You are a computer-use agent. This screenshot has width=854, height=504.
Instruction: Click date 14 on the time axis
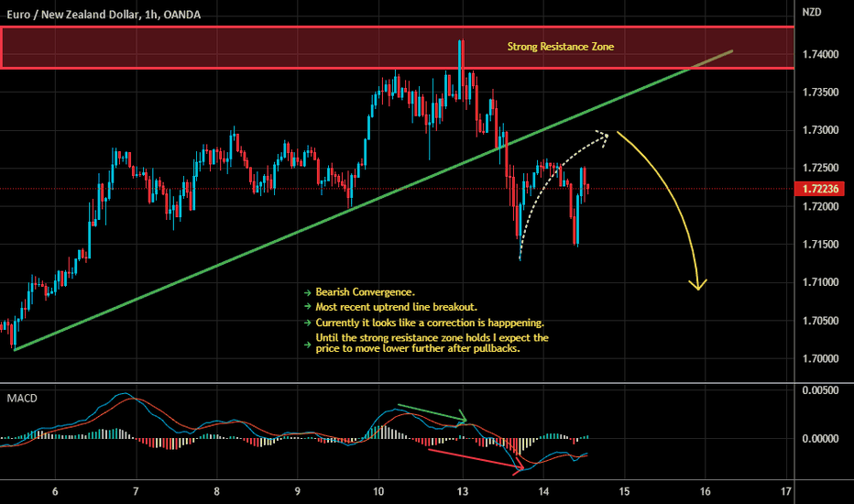coord(543,491)
